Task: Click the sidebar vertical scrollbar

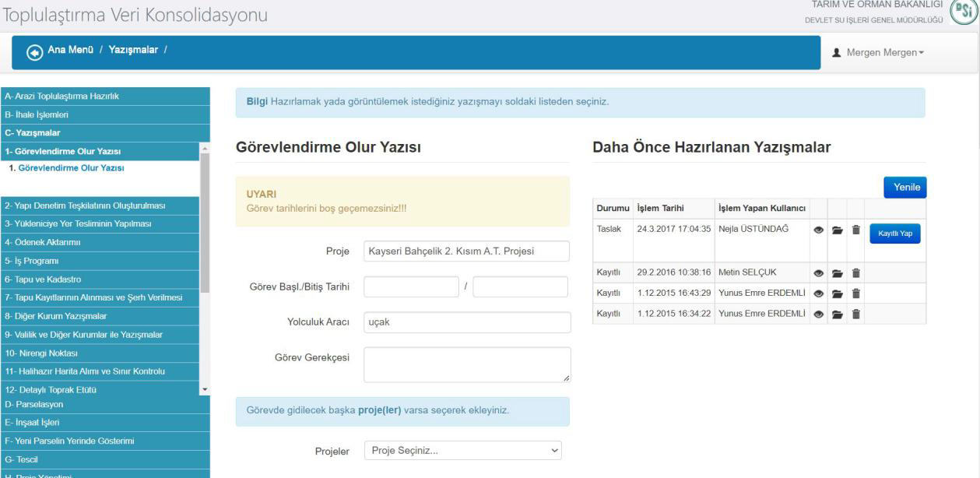Action: tap(205, 226)
